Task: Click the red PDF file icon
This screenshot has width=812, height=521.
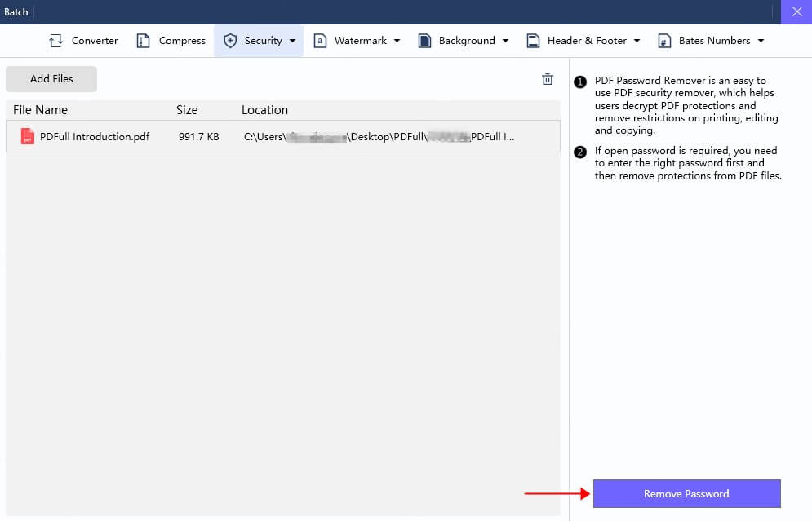Action: 28,137
